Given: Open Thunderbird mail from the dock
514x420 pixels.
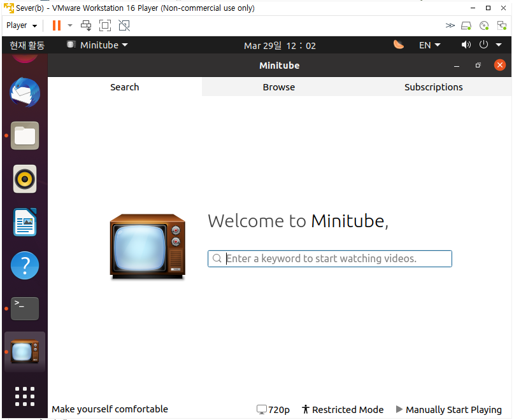Looking at the screenshot, I should (25, 92).
